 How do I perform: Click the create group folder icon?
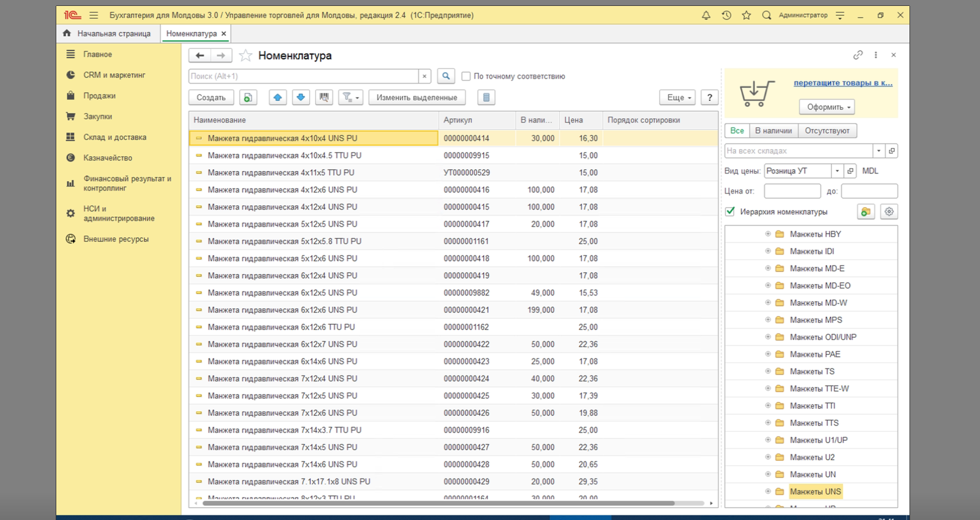tap(866, 212)
